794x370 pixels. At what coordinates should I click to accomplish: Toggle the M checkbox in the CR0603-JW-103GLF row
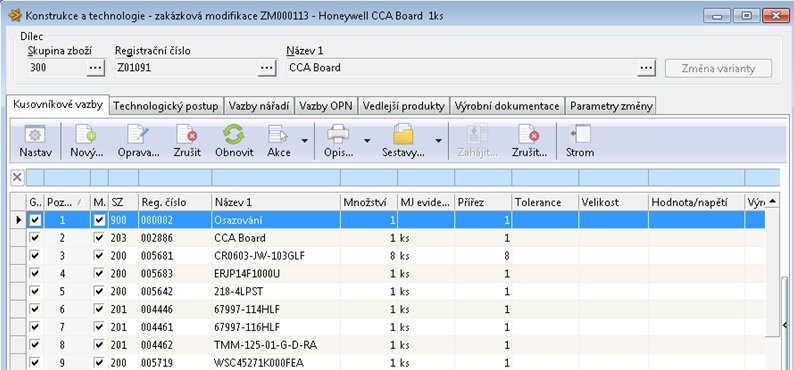(x=99, y=256)
